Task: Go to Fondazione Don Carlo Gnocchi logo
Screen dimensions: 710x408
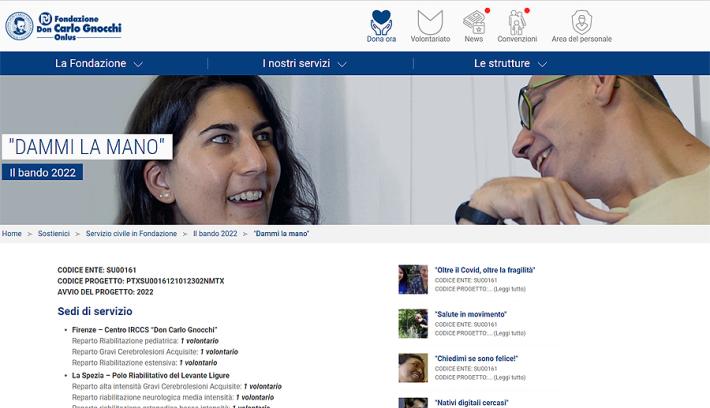Action: coord(63,26)
